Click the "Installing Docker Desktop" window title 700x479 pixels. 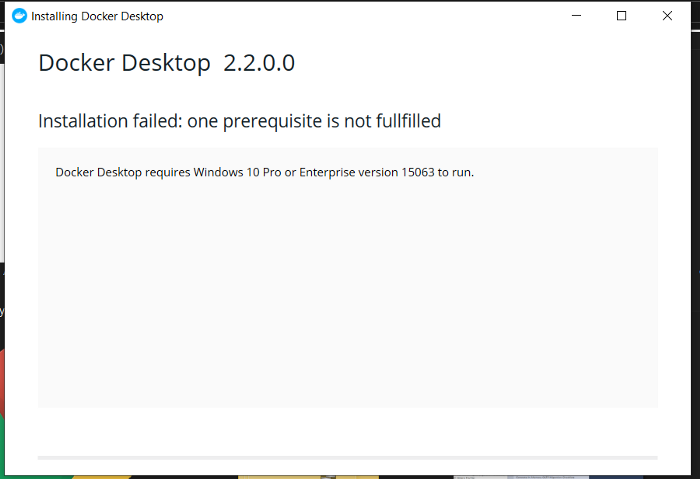pos(97,17)
